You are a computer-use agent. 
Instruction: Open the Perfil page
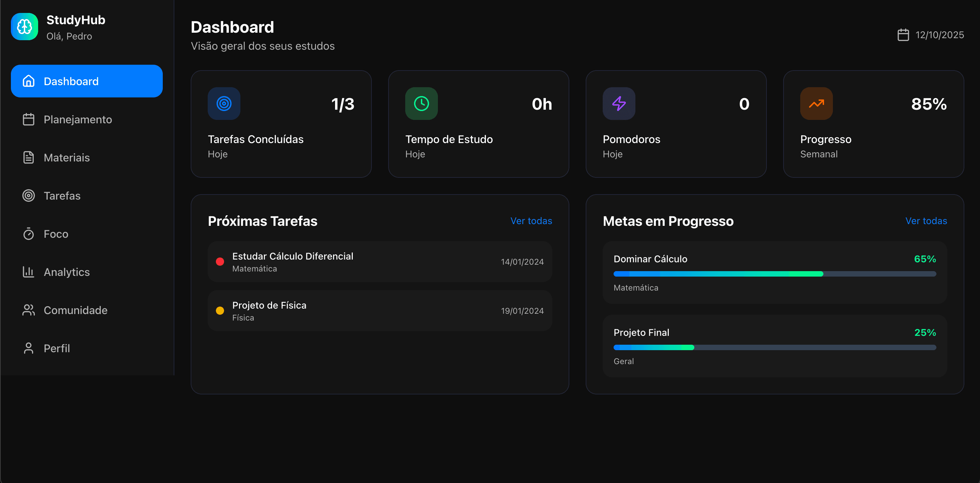point(57,348)
